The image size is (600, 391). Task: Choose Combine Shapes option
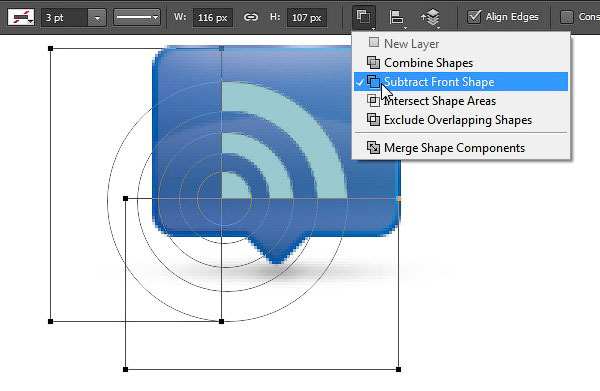click(x=461, y=63)
